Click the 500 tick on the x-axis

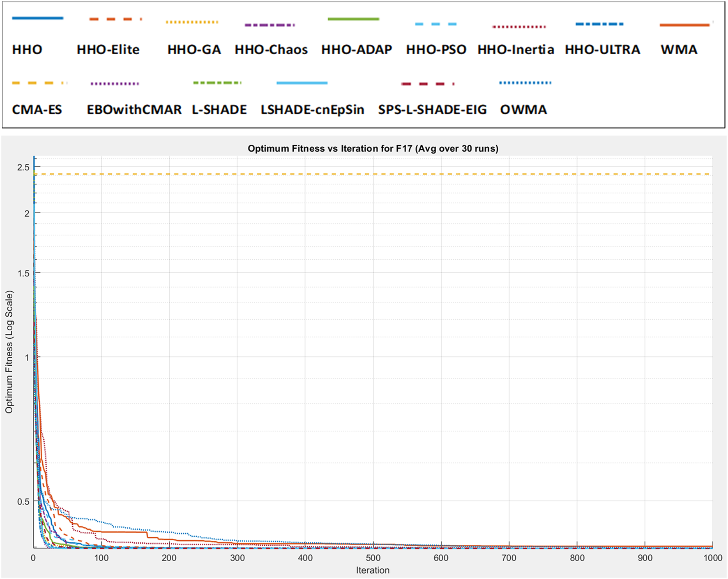pyautogui.click(x=373, y=558)
